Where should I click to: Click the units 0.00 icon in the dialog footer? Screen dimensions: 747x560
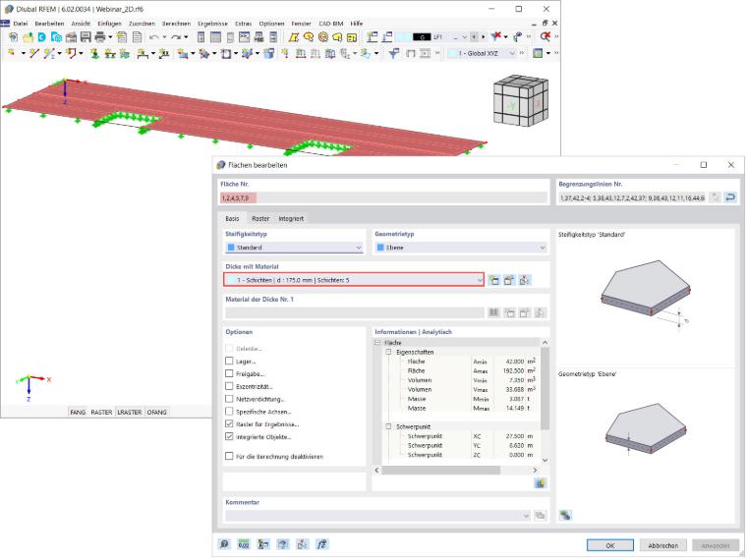pos(244,544)
